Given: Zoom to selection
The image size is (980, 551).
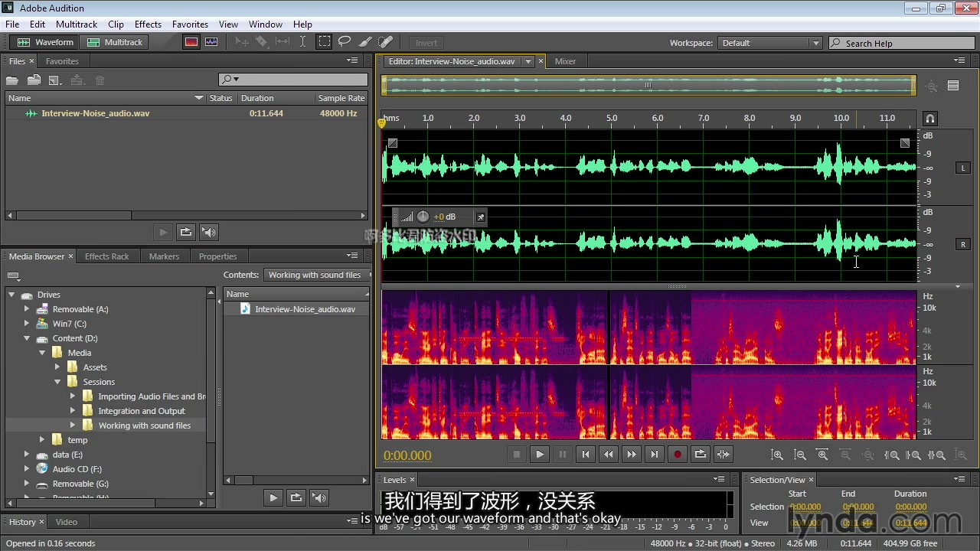Looking at the screenshot, I should coord(936,455).
